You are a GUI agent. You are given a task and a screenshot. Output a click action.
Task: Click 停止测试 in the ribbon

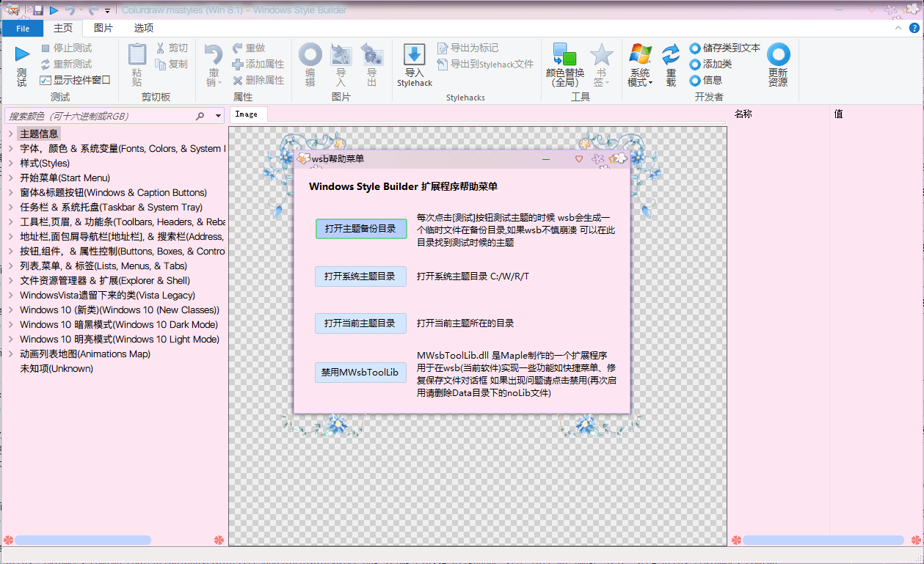point(66,48)
